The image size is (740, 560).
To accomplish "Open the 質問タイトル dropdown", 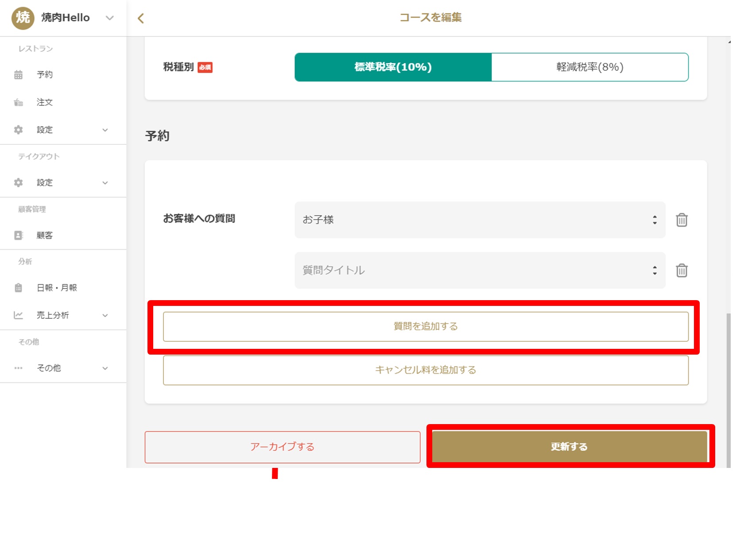I will [480, 270].
